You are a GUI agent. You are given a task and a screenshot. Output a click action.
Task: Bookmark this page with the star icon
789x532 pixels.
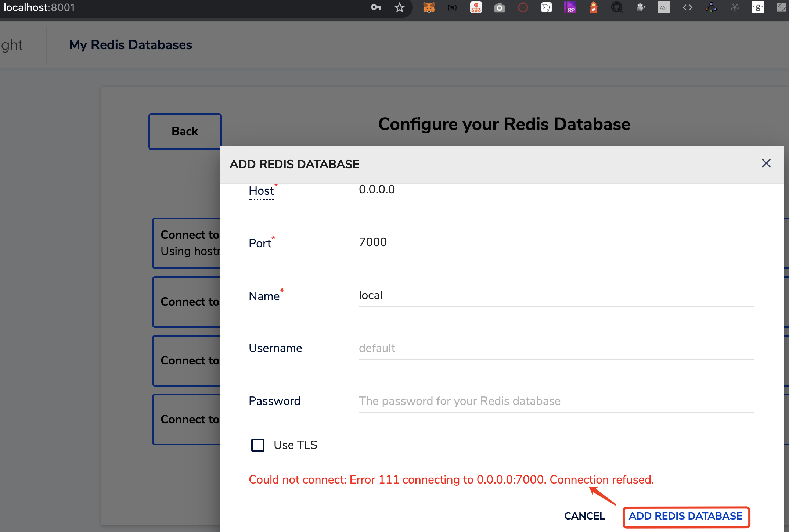pyautogui.click(x=400, y=8)
